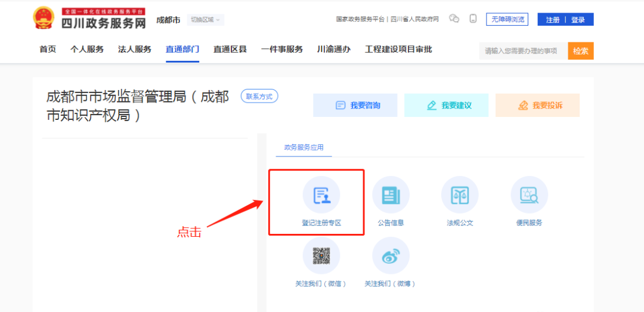Open the 四川省人民政府网 link
This screenshot has height=312, width=644.
click(x=414, y=19)
